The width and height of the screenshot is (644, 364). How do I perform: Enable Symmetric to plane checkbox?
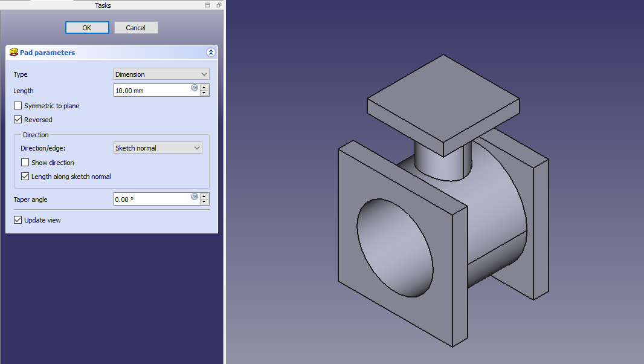point(18,106)
